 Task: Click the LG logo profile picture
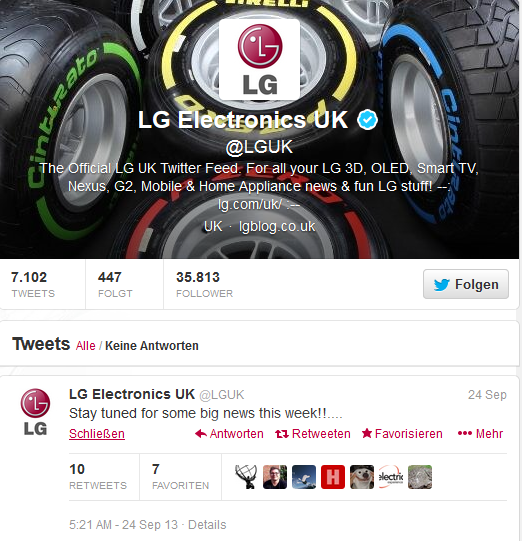pos(259,59)
